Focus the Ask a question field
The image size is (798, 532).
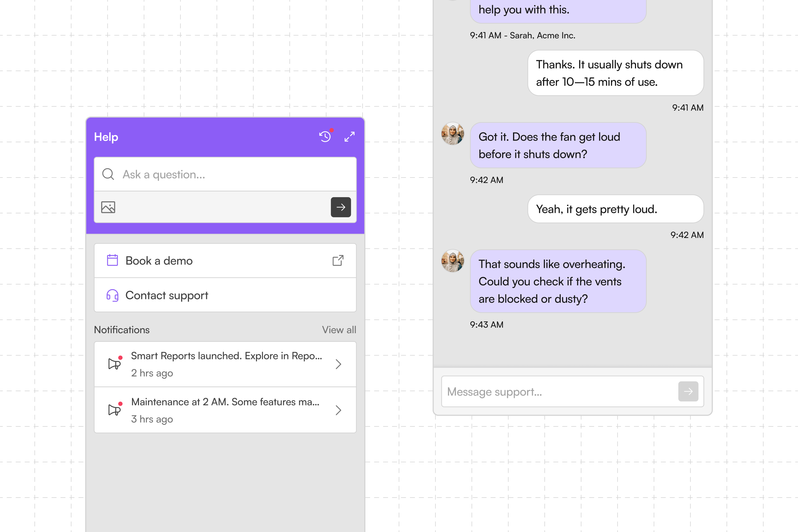click(x=225, y=174)
